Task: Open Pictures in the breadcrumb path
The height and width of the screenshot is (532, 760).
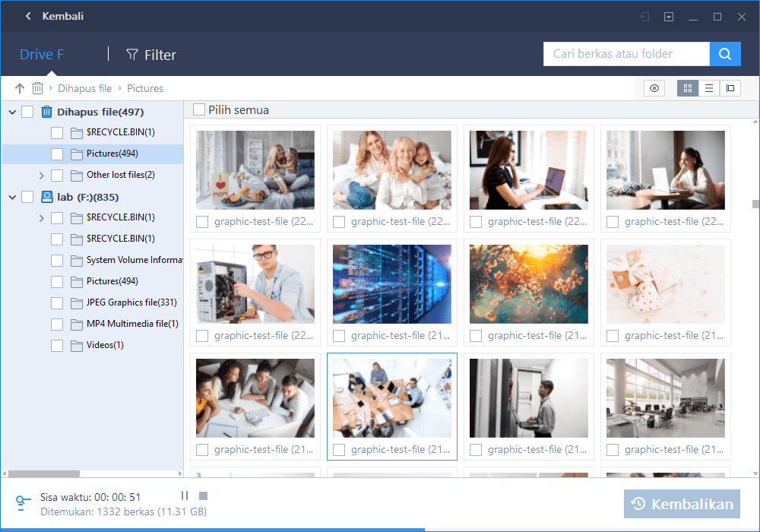Action: point(144,88)
